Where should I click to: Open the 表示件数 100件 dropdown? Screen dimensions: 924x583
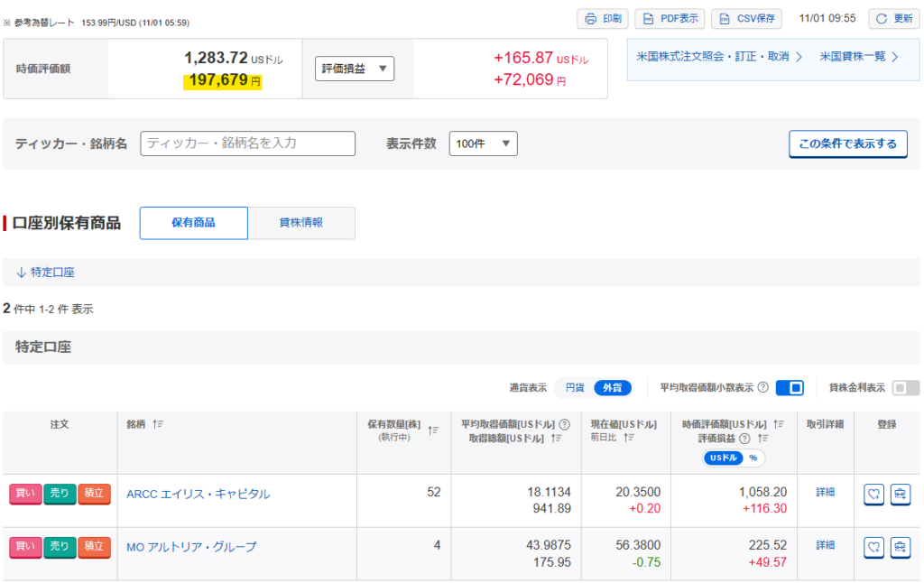[x=483, y=143]
